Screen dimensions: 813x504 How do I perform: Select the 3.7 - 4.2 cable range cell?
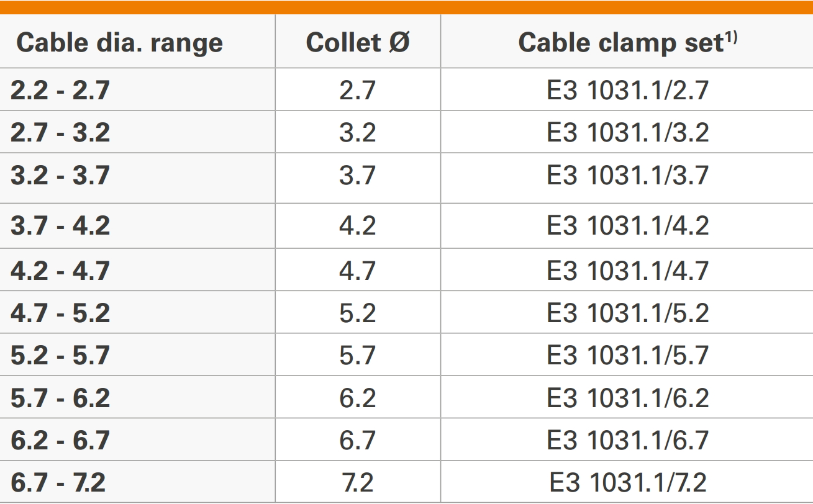click(60, 225)
